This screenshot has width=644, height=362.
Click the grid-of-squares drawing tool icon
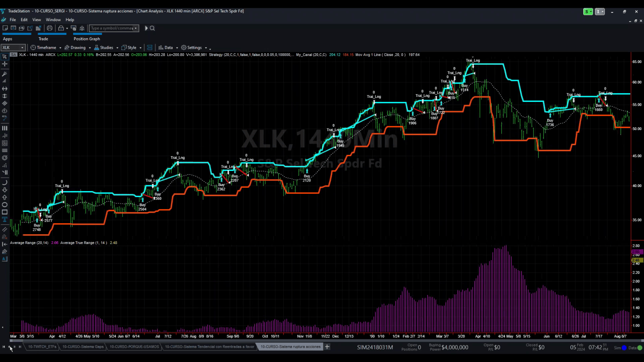pos(5,143)
